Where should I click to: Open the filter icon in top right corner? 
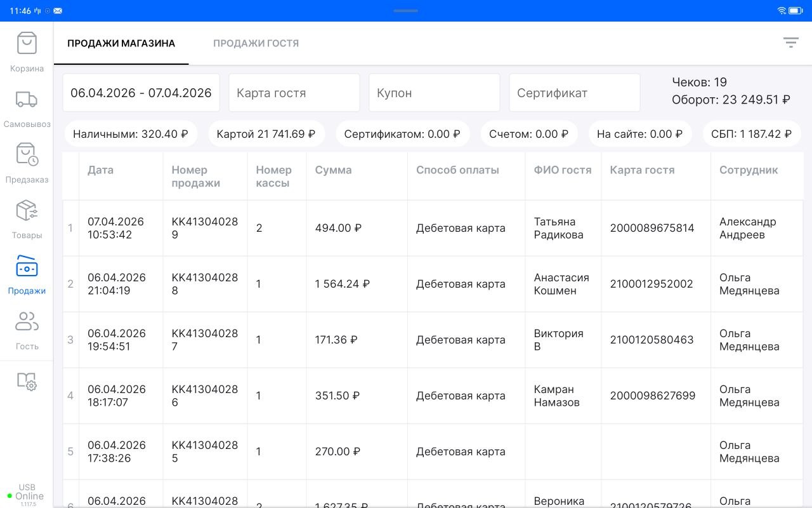tap(790, 42)
